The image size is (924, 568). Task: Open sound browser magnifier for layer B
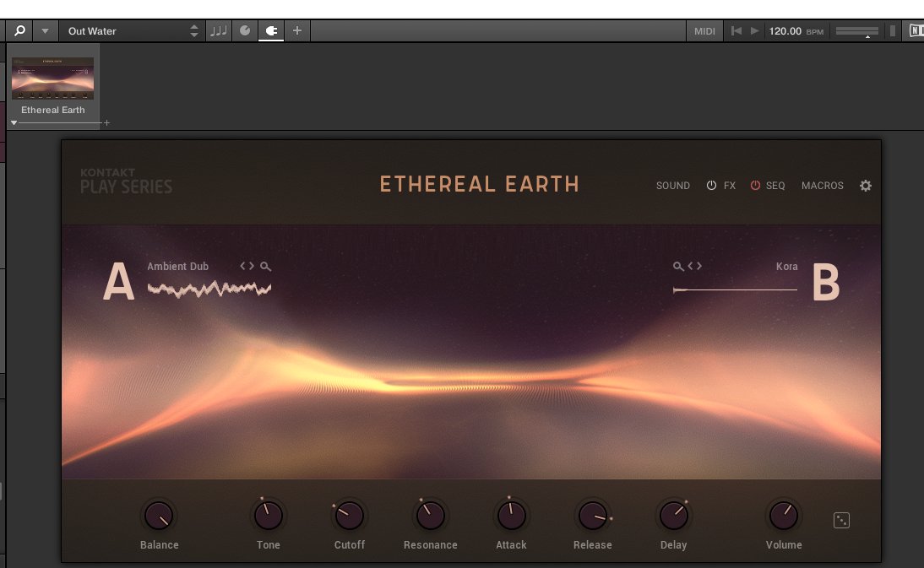[x=678, y=267]
